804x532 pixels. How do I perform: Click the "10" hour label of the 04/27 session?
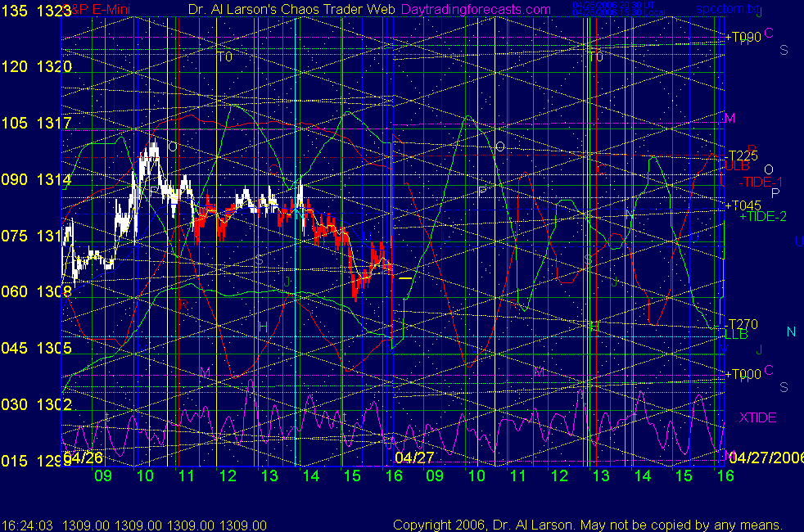477,476
